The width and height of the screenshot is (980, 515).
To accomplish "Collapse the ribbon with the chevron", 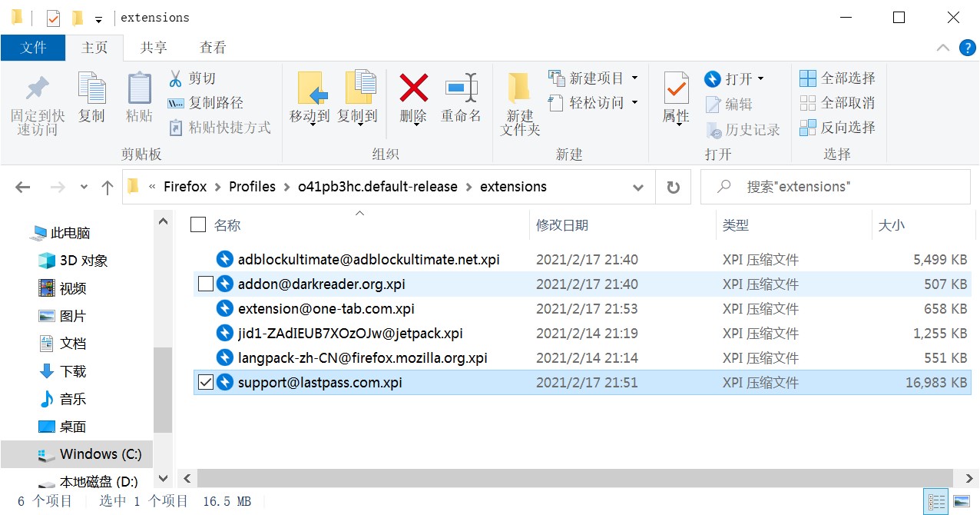I will tap(943, 48).
